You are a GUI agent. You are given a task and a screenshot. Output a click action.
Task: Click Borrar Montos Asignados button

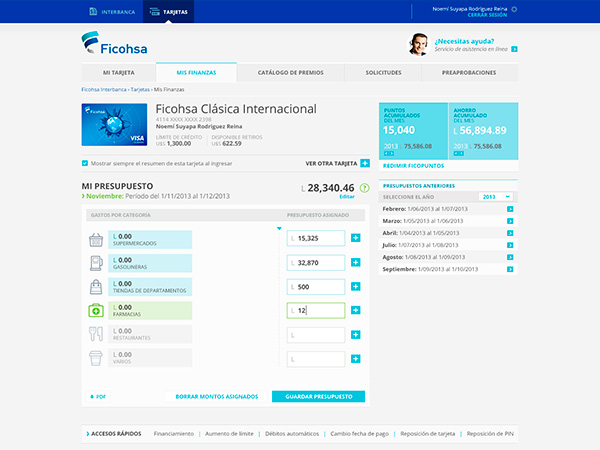tap(217, 396)
